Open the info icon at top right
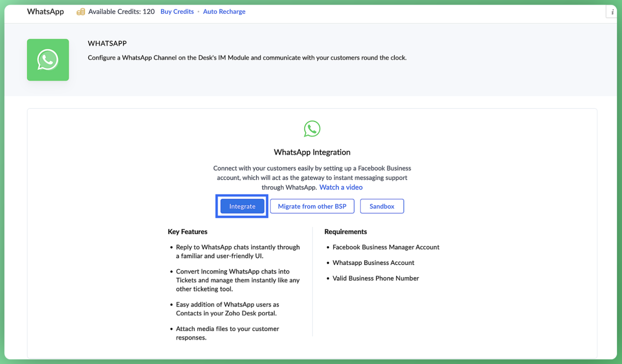 612,12
